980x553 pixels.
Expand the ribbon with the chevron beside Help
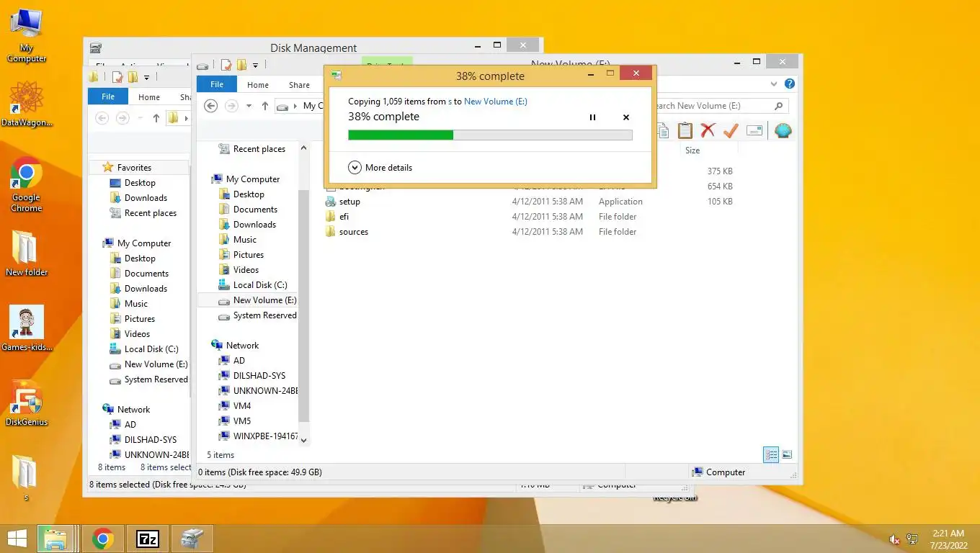pyautogui.click(x=775, y=84)
